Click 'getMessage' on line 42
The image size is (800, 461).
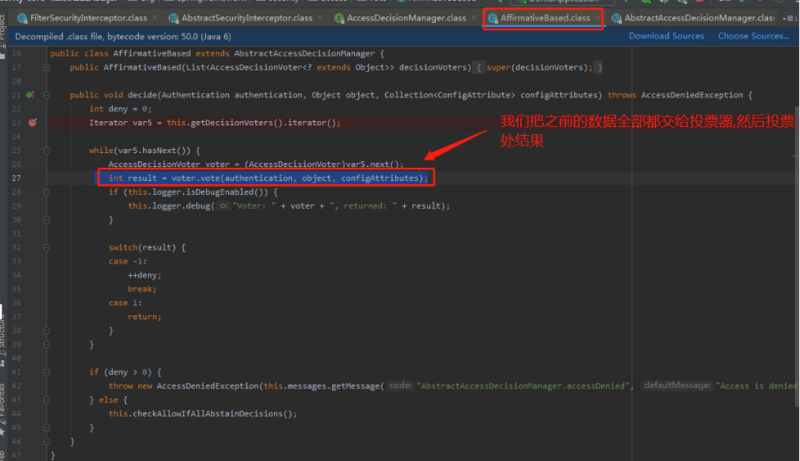pos(356,386)
